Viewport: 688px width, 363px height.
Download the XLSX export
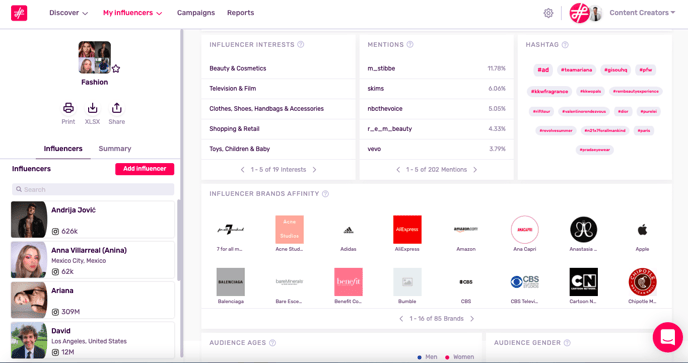coord(92,108)
